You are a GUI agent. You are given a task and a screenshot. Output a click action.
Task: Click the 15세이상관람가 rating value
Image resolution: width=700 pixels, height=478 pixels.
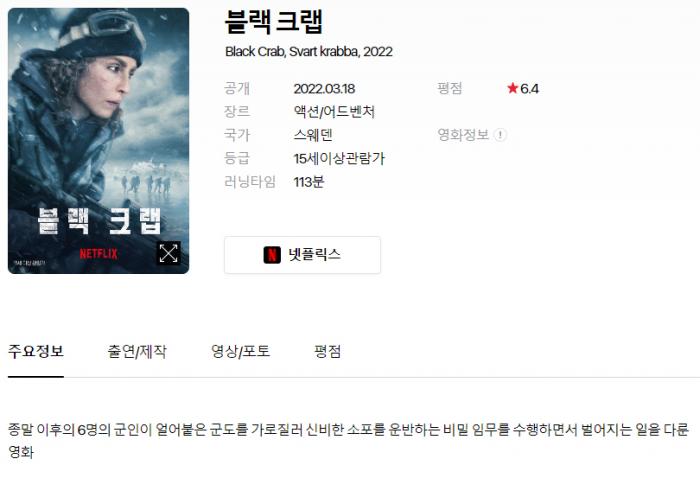339,158
